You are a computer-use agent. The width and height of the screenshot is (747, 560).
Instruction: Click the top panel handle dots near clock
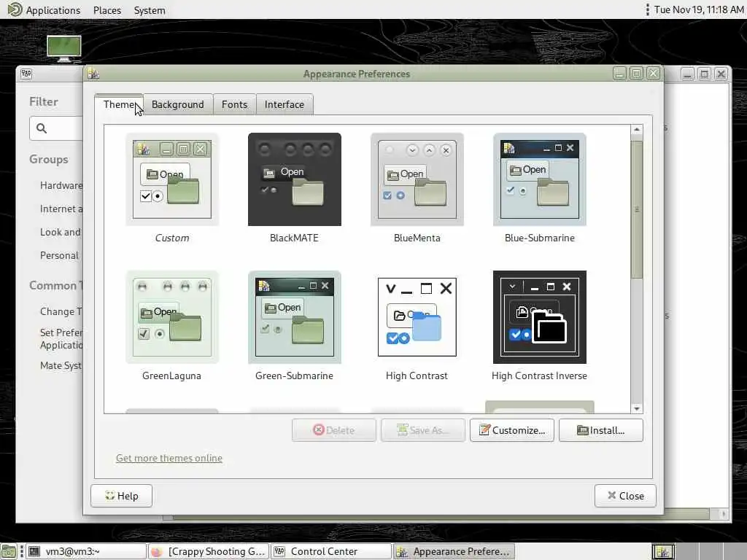(x=647, y=9)
